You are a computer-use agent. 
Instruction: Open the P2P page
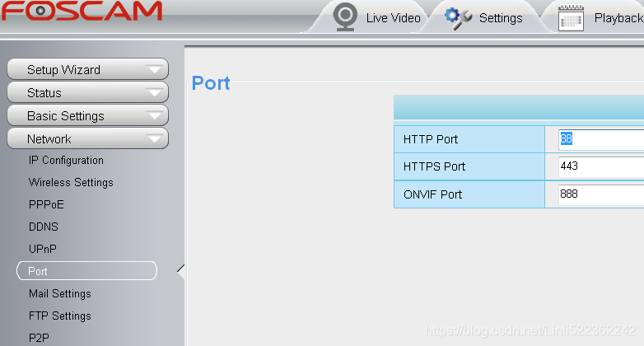pyautogui.click(x=39, y=339)
